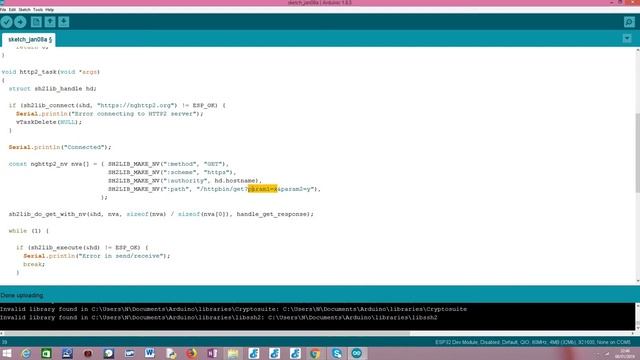Click the libssh2 invalid library console line
Screen dimensions: 640x360
pos(219,318)
